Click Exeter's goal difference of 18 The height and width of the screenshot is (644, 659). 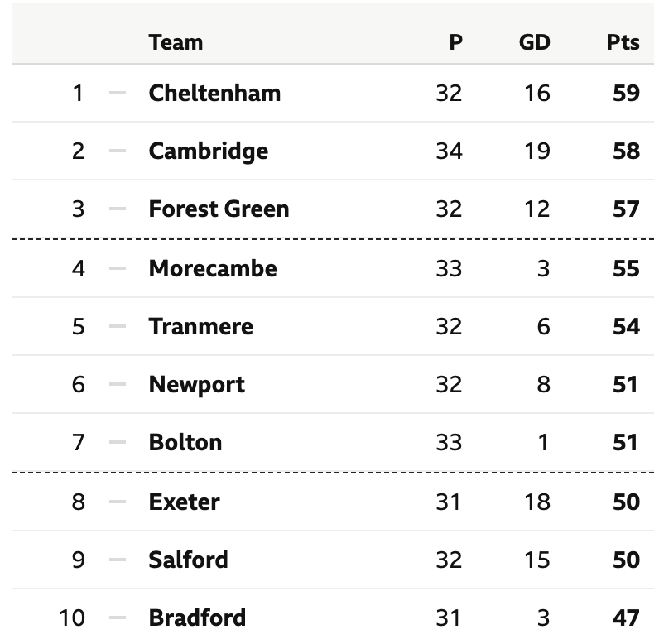537,502
